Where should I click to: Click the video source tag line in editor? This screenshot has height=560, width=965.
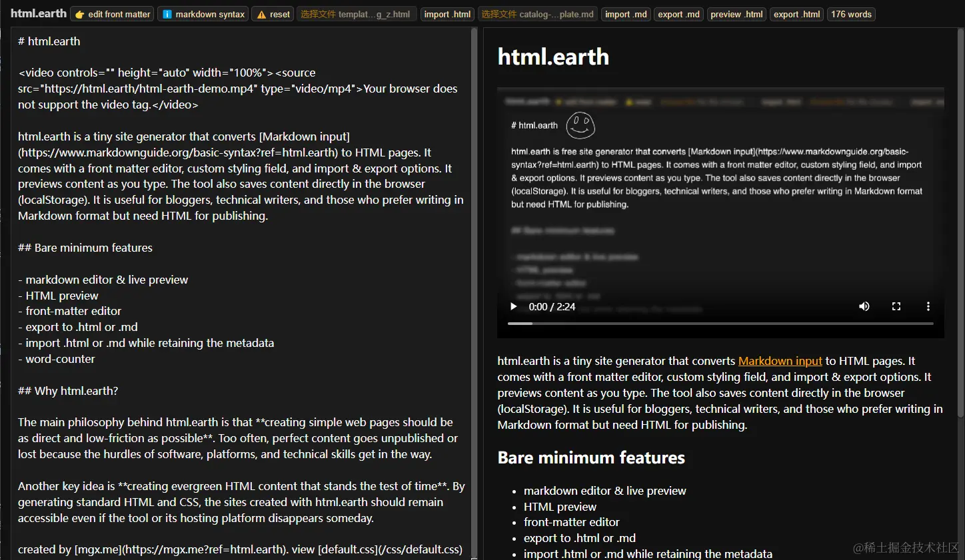tap(238, 89)
